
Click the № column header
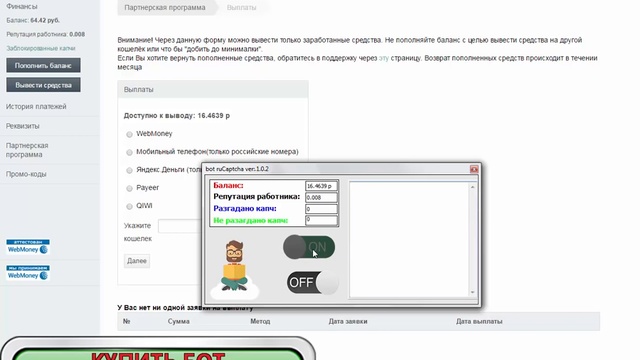pos(127,322)
